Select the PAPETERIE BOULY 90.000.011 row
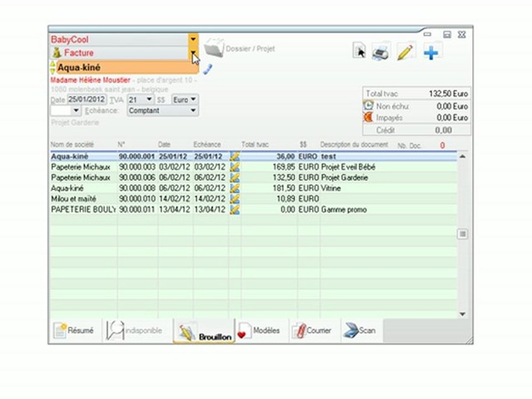Image resolution: width=532 pixels, height=399 pixels. [x=253, y=209]
